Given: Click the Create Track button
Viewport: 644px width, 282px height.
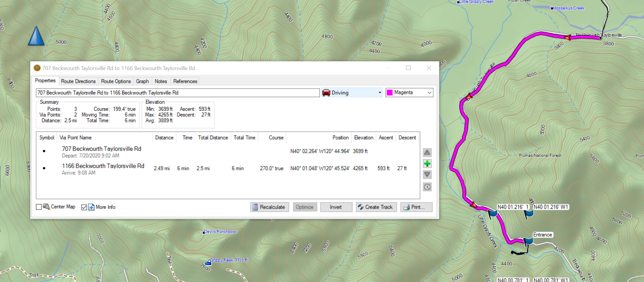Looking at the screenshot, I should coord(376,207).
